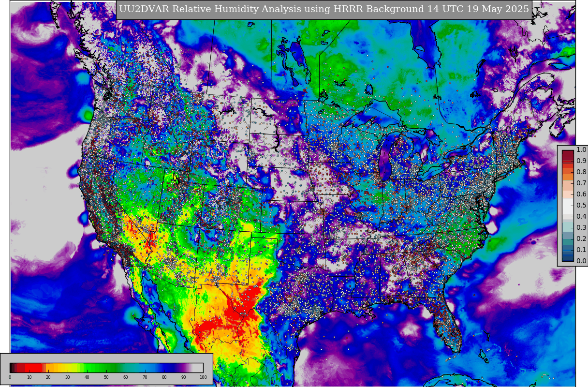Click the "0.3" label on the right legend
588x387 pixels.
pos(581,228)
